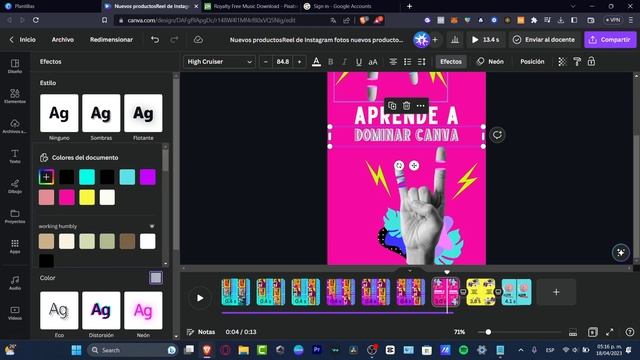
Task: Add a collaborator with plus icon
Action: click(x=435, y=40)
